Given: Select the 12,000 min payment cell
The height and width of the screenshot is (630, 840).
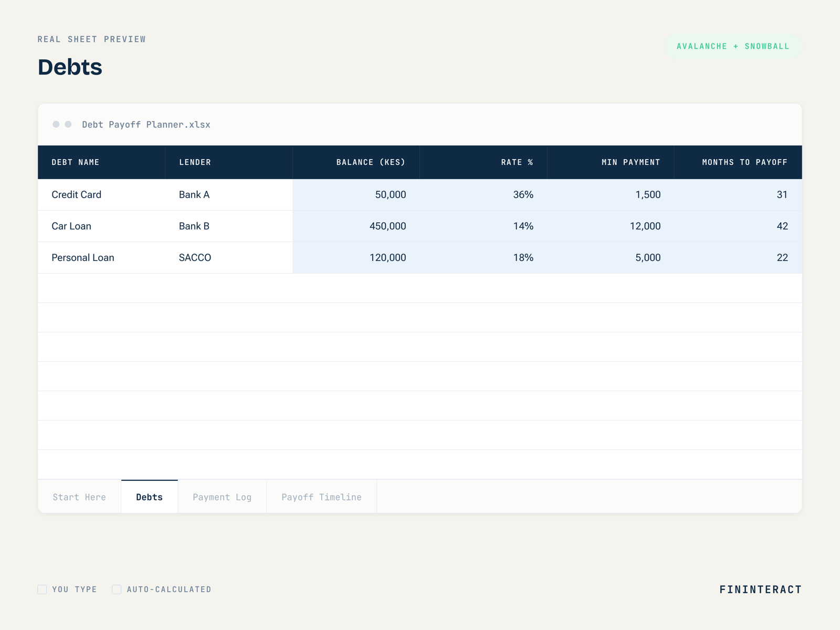Looking at the screenshot, I should [611, 226].
